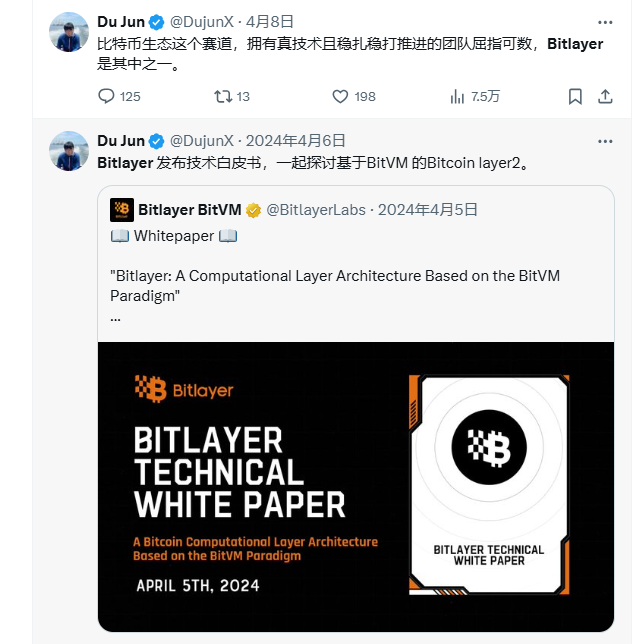Viewport: 638px width, 644px height.
Task: Open more options on the April 6 tweet
Action: (x=605, y=141)
